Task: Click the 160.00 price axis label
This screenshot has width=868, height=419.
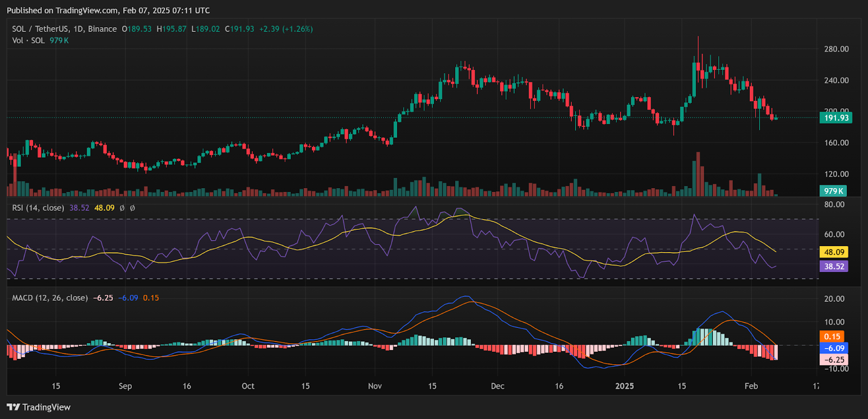Action: point(836,143)
